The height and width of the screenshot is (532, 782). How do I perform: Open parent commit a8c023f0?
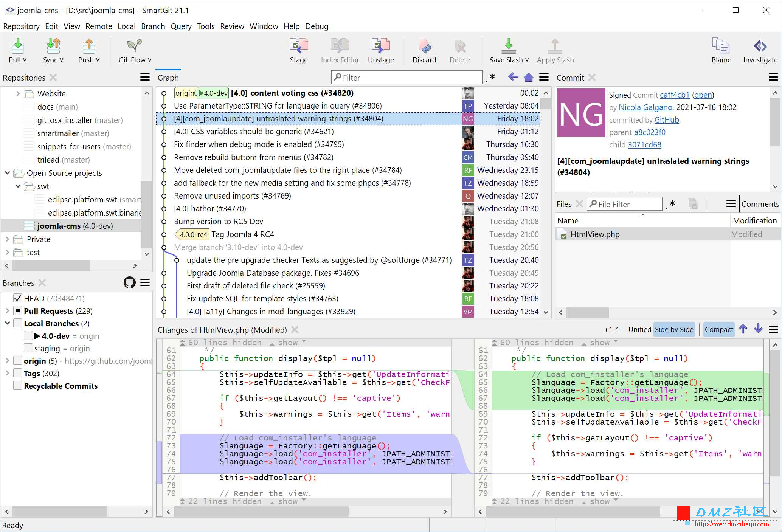pyautogui.click(x=650, y=132)
